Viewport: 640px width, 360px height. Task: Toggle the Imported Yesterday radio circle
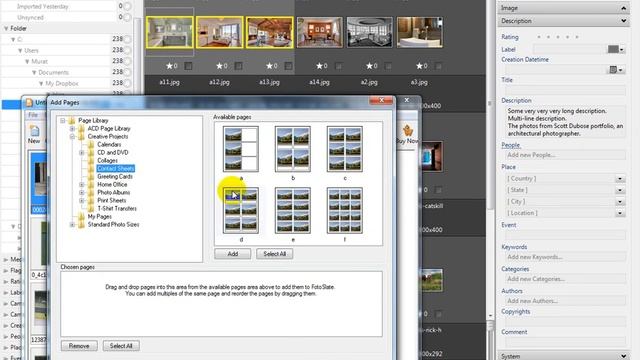coord(128,6)
